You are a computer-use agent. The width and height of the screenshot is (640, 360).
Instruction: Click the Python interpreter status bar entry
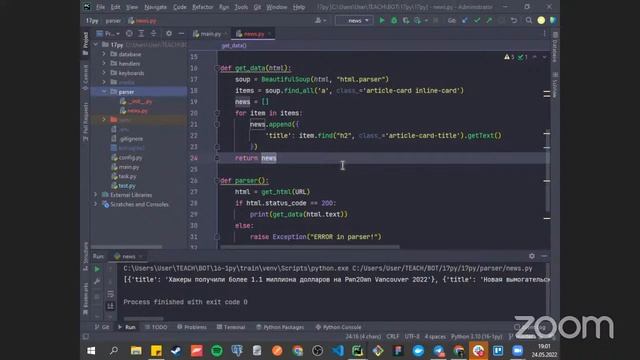pyautogui.click(x=476, y=336)
